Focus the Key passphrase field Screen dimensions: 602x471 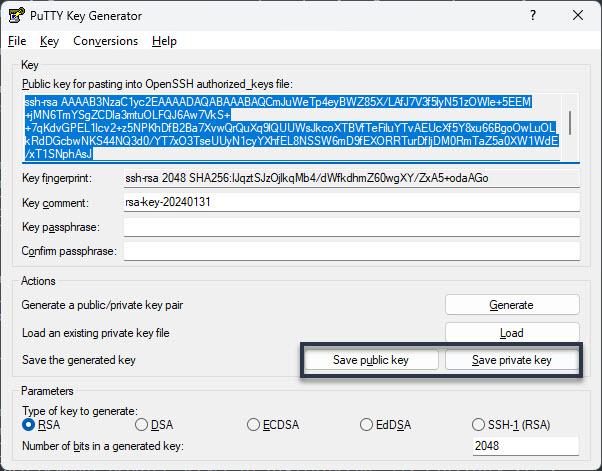point(351,227)
